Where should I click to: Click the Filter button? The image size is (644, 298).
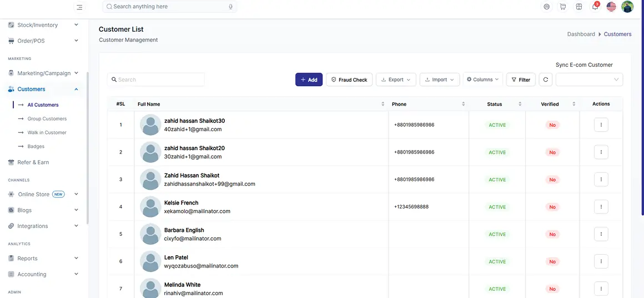pos(521,80)
